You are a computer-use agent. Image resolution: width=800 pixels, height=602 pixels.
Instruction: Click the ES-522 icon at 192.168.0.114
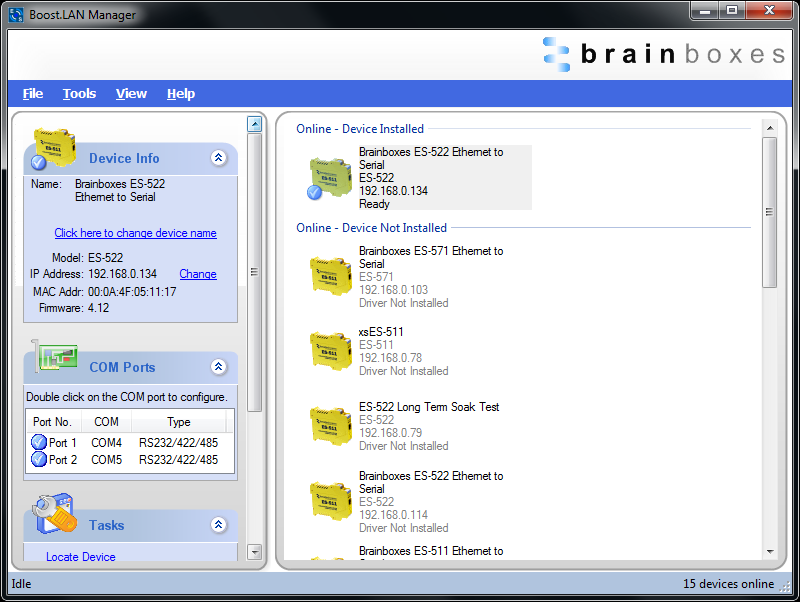(329, 500)
